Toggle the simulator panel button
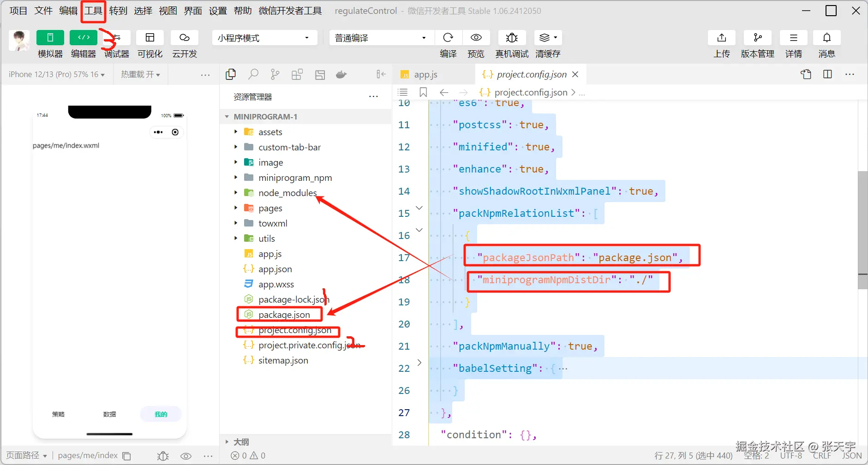Screen dimensions: 868x465 coord(50,38)
